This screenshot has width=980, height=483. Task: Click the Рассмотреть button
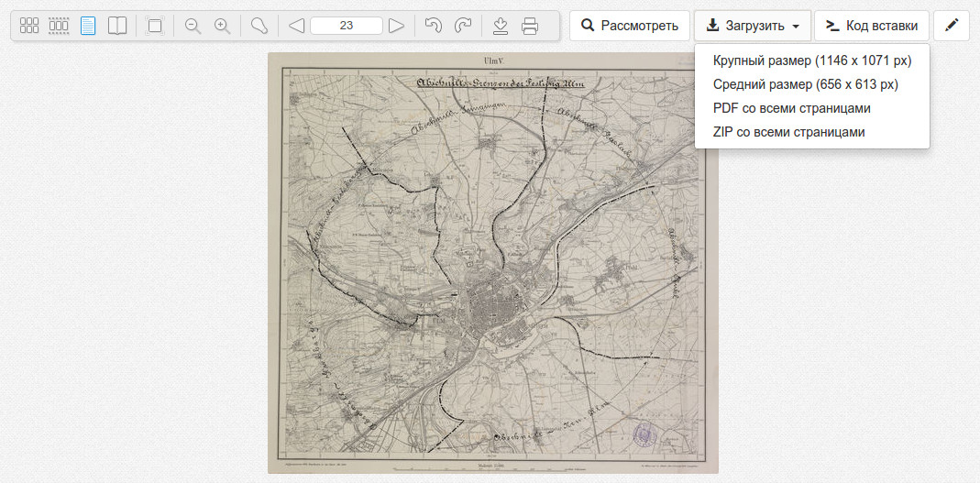tap(629, 26)
